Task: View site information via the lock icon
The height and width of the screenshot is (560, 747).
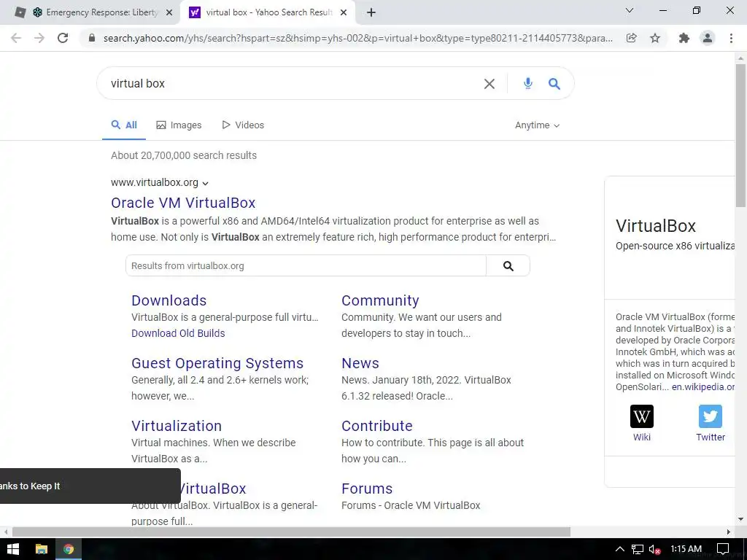Action: click(x=92, y=38)
